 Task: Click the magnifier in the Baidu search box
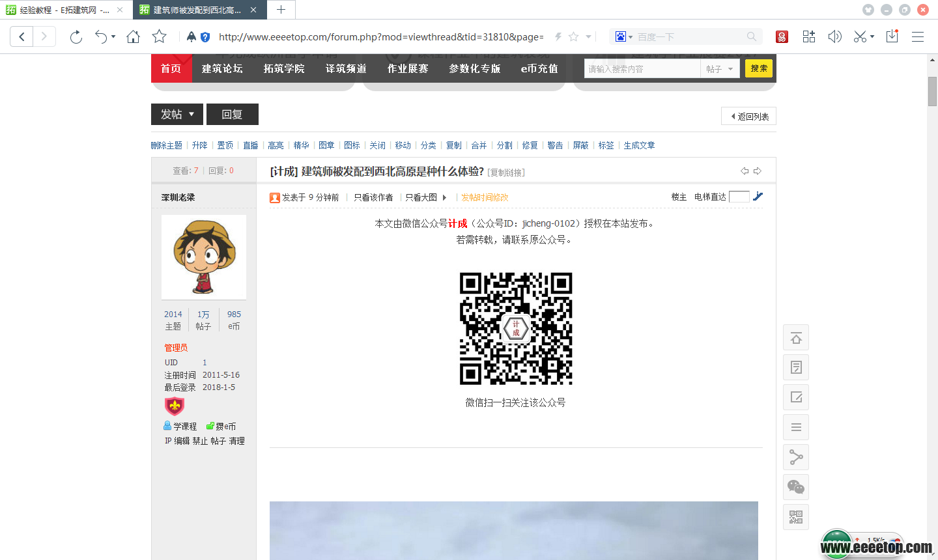pos(752,37)
